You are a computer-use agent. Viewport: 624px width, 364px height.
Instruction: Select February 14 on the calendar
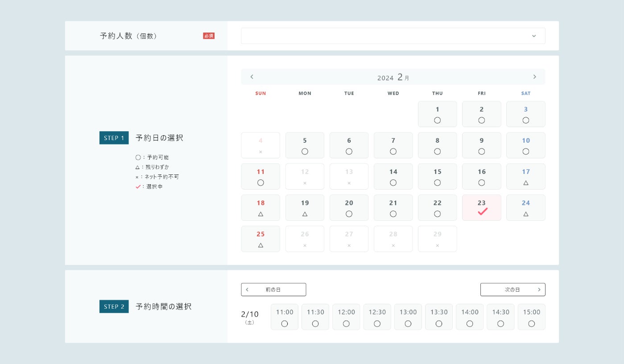coord(393,177)
